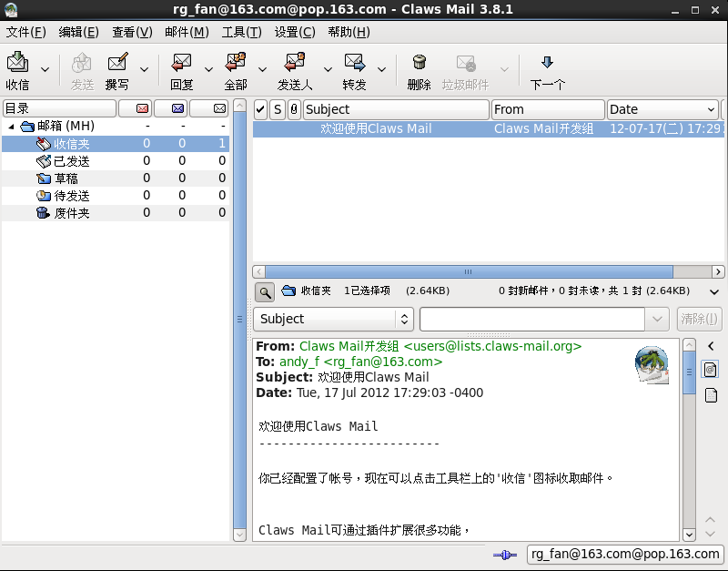Open the 撰写 compose dropdown arrow
The height and width of the screenshot is (571, 728).
(145, 70)
